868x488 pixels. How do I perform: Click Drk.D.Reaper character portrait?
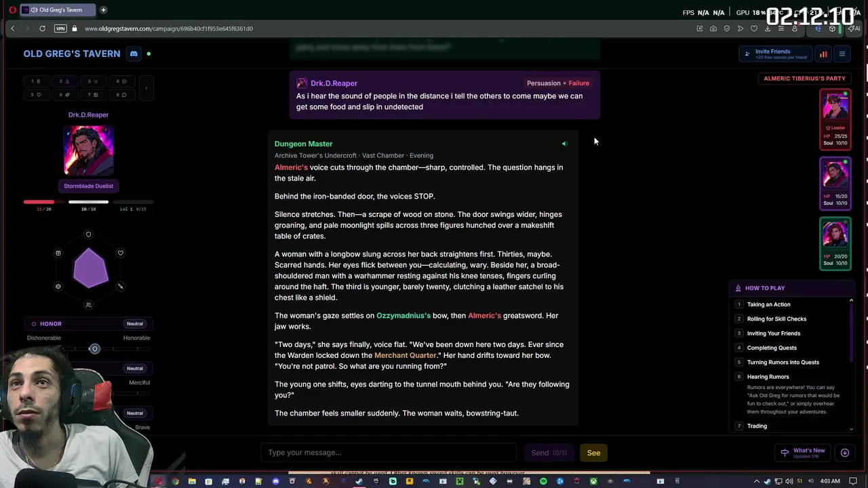point(88,150)
